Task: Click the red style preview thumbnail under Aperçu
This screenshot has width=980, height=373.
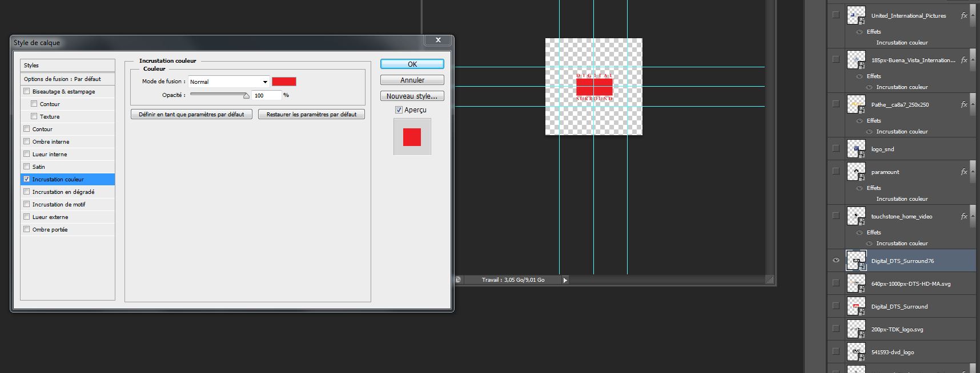Action: point(412,137)
